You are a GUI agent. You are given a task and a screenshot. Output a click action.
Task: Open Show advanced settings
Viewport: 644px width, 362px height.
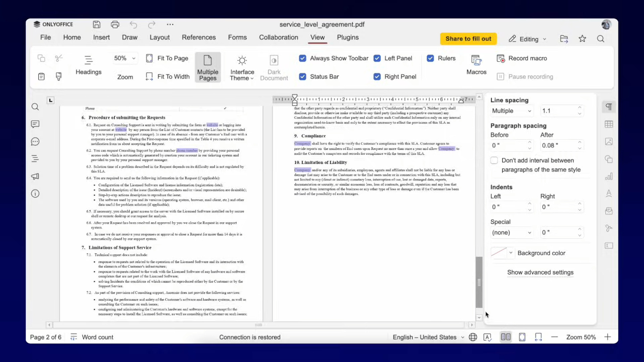pos(540,272)
